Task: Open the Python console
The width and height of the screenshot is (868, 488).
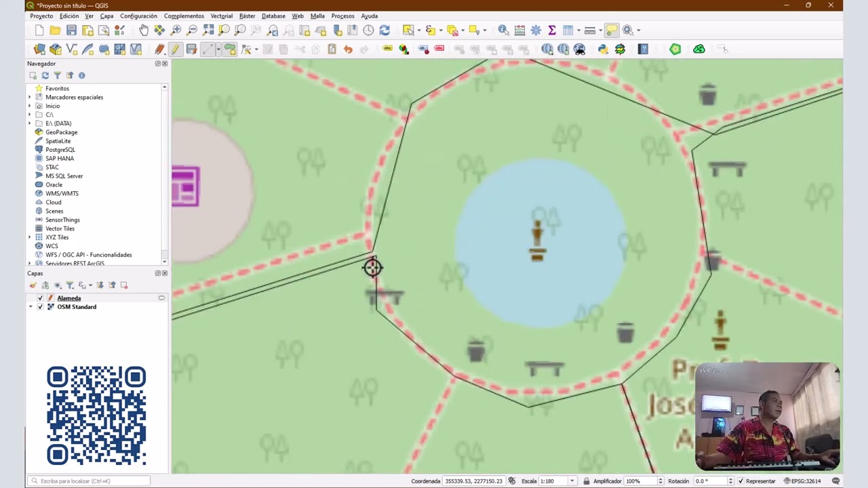Action: pyautogui.click(x=603, y=49)
